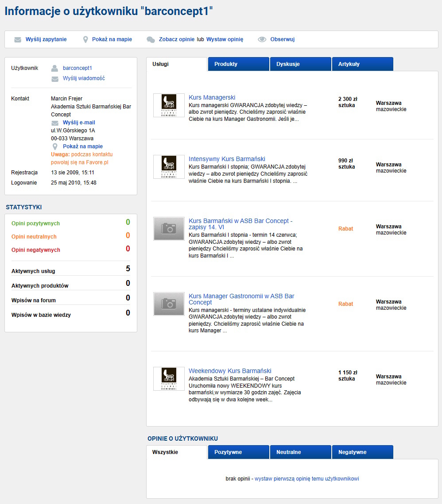Toggle the Obserwuj eye icon

pyautogui.click(x=262, y=39)
